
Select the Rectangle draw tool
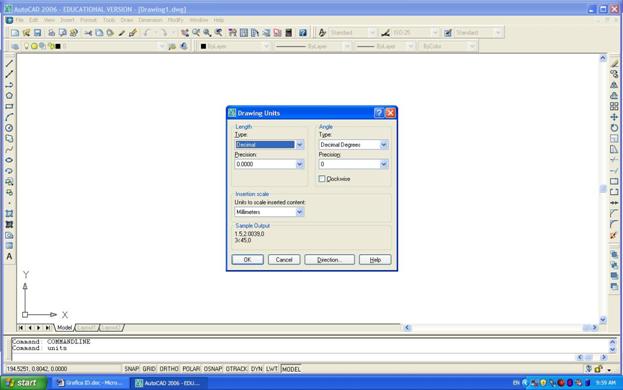9,106
